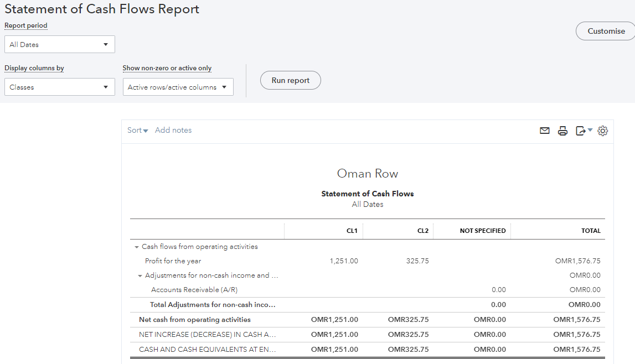This screenshot has width=635, height=364.
Task: Open the Display columns by dropdown
Action: pyautogui.click(x=60, y=87)
